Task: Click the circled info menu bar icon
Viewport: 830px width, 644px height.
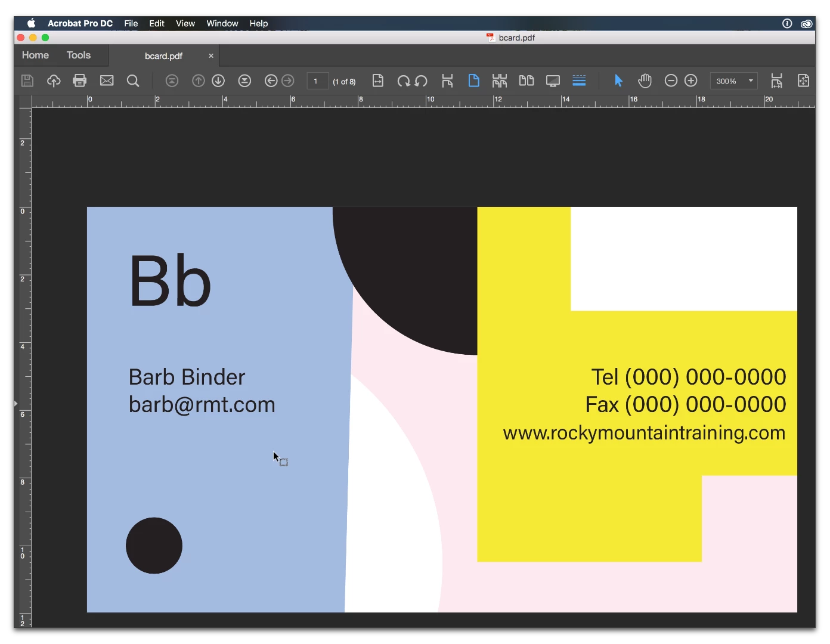Action: click(x=787, y=23)
